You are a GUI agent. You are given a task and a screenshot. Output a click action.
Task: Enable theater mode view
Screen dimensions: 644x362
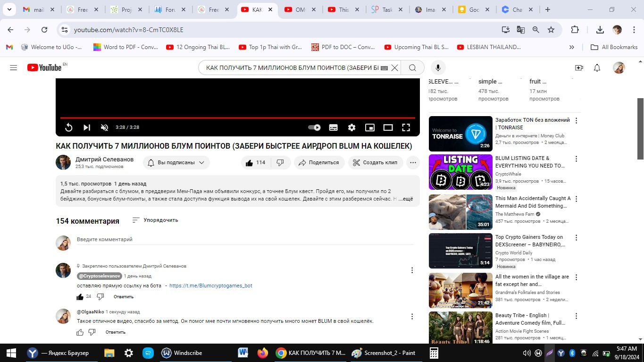coord(388,127)
